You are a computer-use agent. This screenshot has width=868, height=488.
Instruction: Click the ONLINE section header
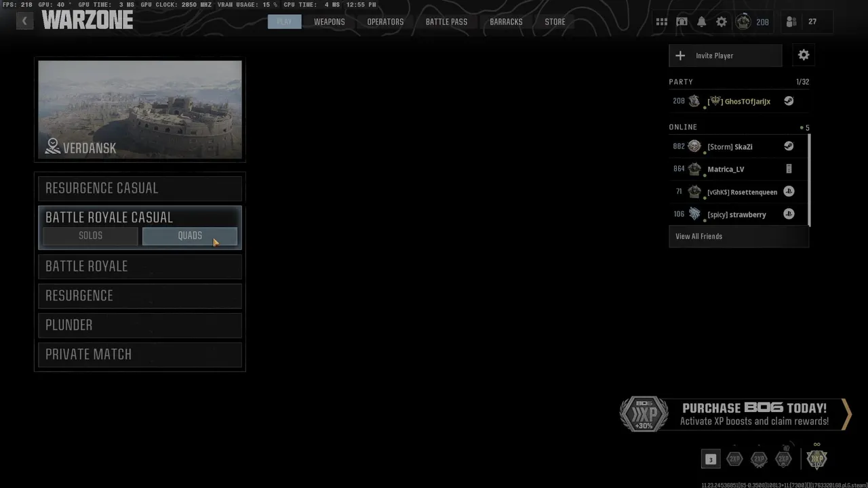click(683, 127)
